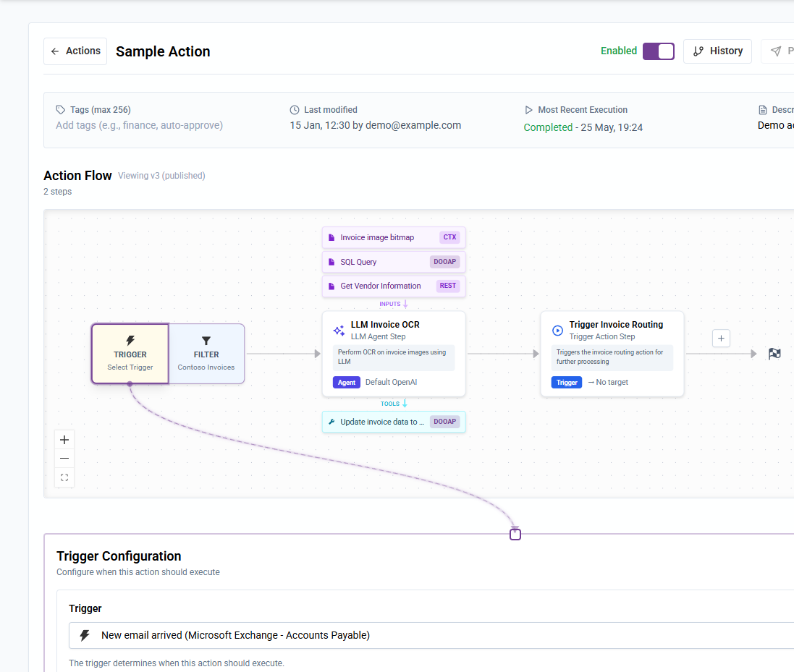Zoom in on the flow canvas
This screenshot has height=672, width=794.
(x=64, y=440)
